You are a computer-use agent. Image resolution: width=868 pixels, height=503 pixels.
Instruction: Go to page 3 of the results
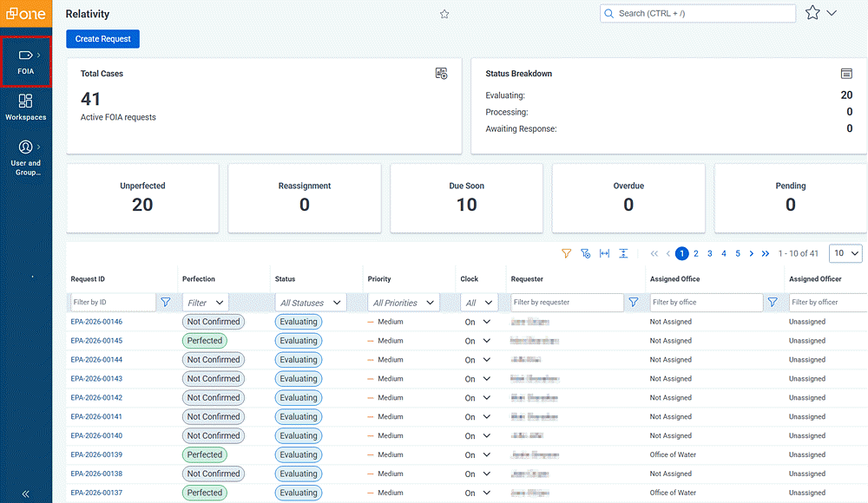point(709,253)
